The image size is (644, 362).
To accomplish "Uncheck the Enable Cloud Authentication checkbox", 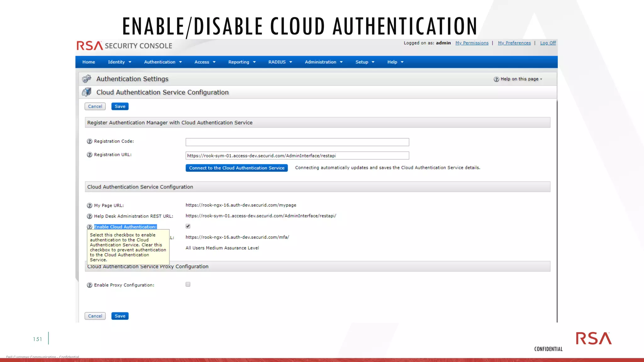I will [x=188, y=226].
